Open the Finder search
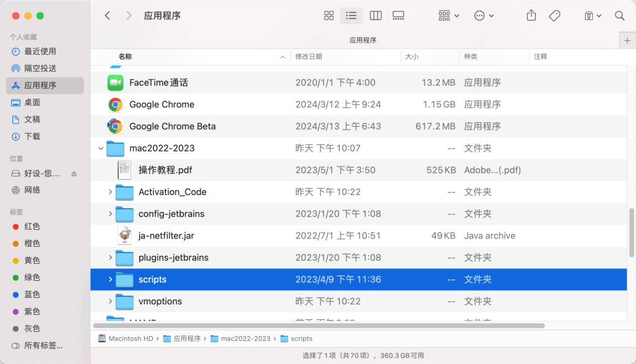Screen dimensions: 636x364 tap(619, 16)
